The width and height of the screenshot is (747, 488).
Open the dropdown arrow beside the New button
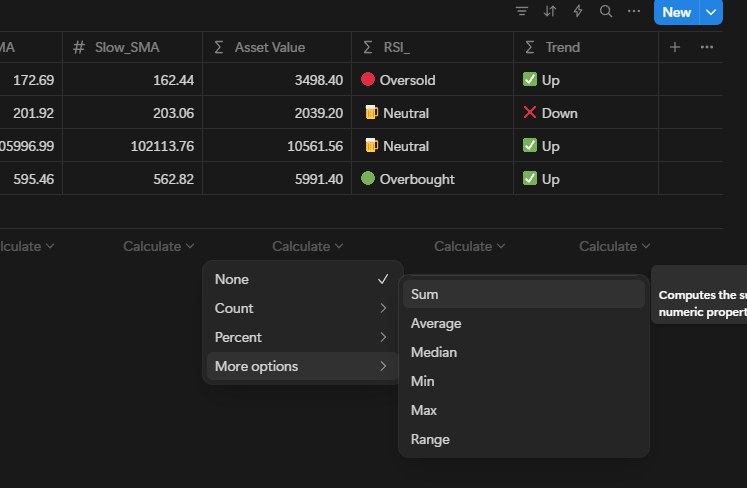(x=710, y=12)
